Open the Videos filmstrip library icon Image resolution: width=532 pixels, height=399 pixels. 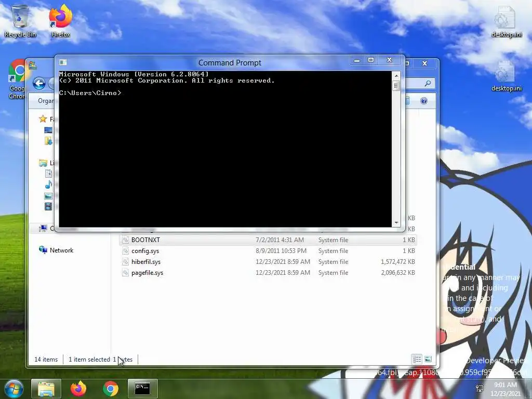[x=48, y=206]
